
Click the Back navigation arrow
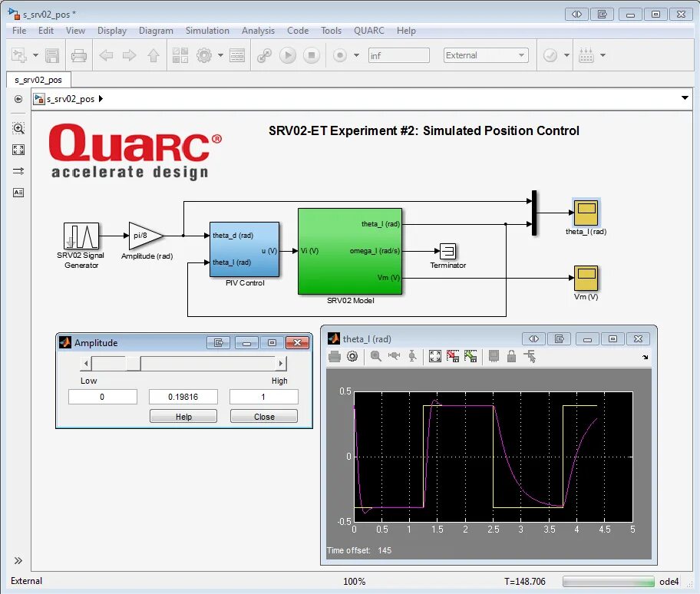tap(106, 55)
